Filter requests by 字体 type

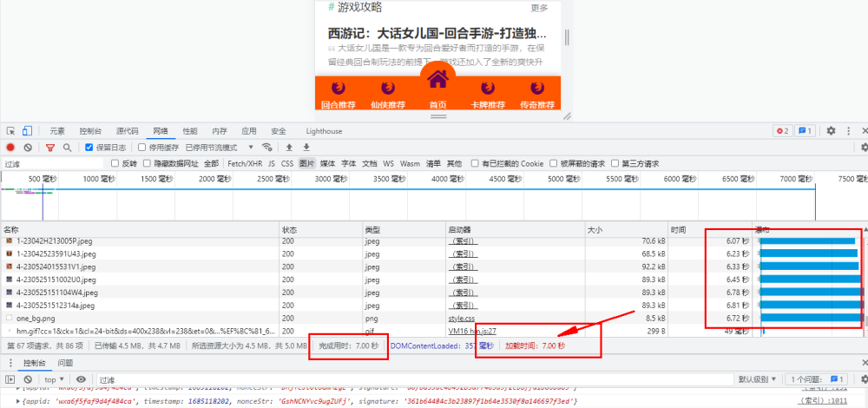348,163
